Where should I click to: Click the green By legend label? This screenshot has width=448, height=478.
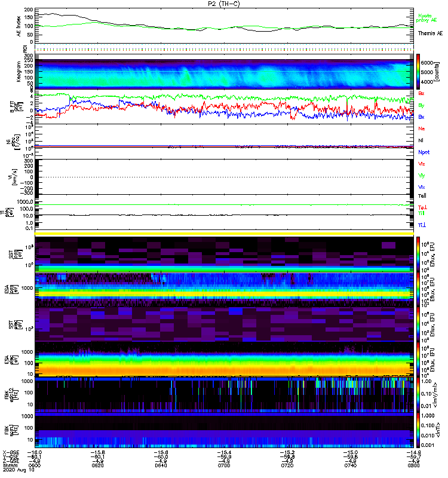[x=421, y=105]
